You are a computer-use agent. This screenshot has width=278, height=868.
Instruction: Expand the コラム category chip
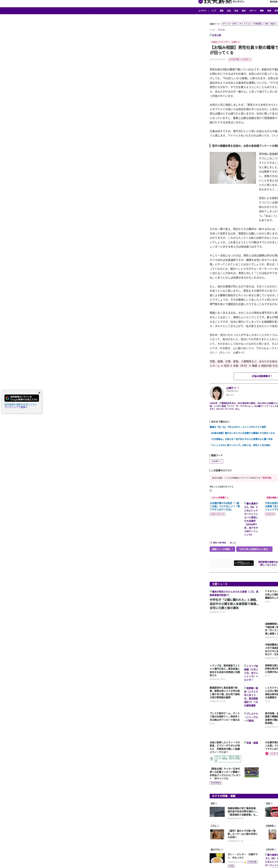215,826
